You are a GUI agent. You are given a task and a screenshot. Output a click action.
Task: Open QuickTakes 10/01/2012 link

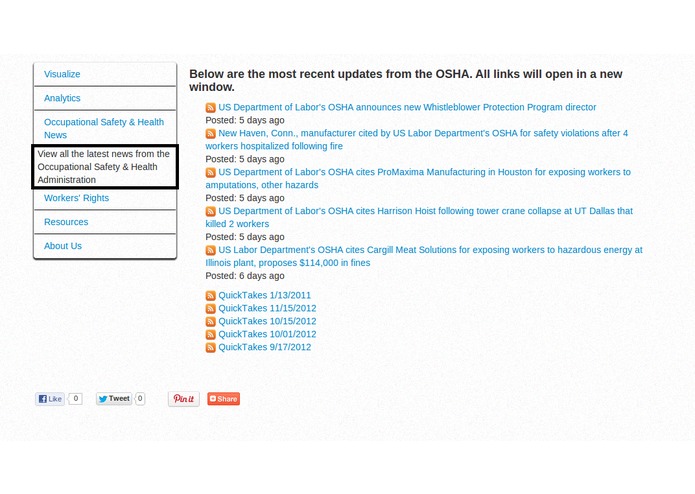point(267,334)
